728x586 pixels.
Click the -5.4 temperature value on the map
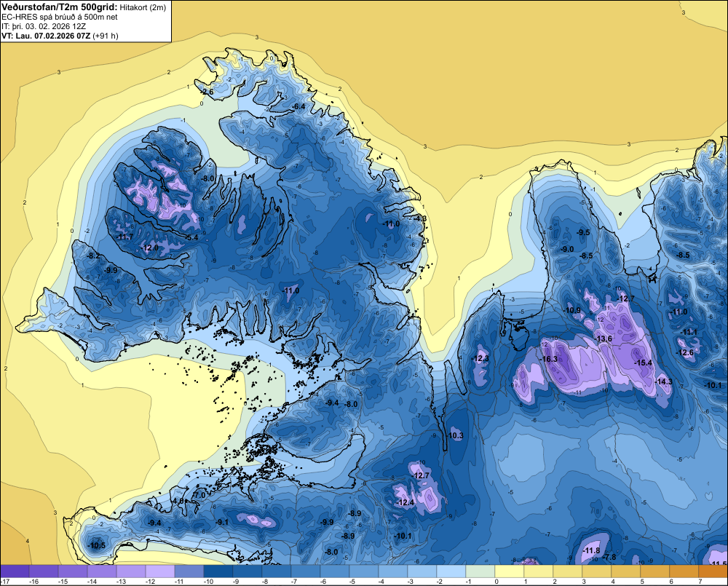pyautogui.click(x=191, y=237)
